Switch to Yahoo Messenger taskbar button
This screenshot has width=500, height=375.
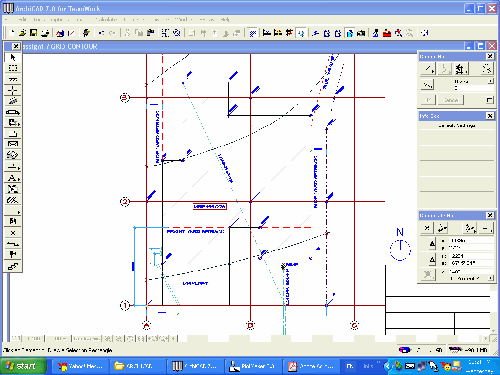(81, 366)
